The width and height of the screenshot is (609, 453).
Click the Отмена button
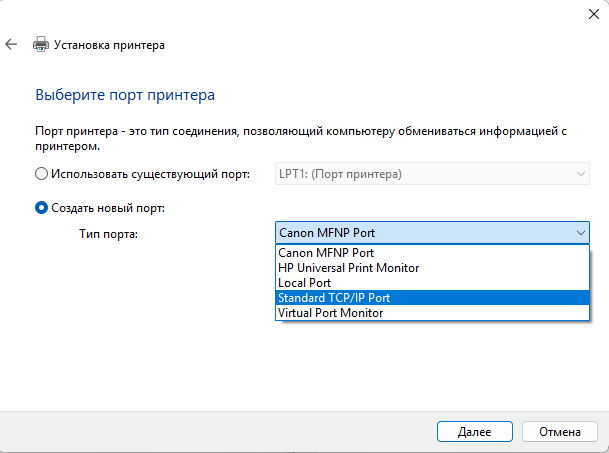(558, 432)
